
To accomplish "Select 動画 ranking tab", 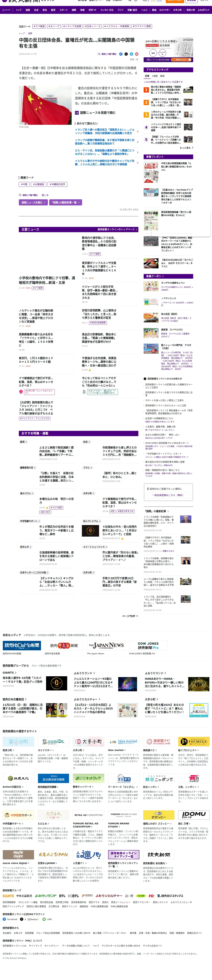I will coord(163,76).
